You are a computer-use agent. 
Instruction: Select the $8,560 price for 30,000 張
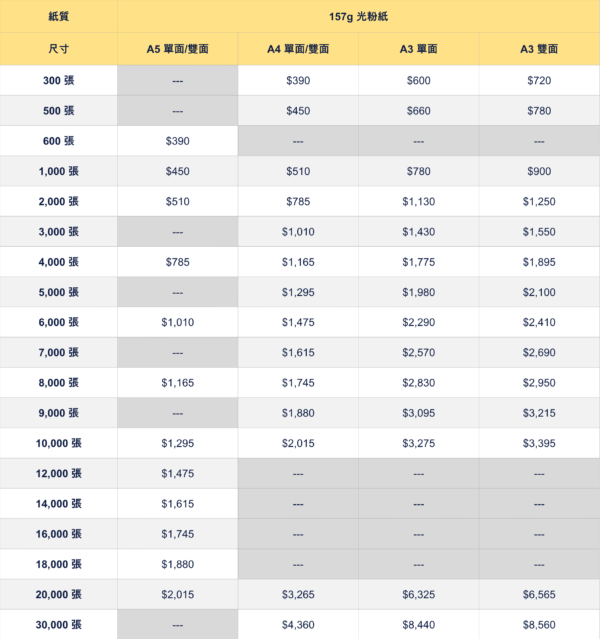pos(539,625)
